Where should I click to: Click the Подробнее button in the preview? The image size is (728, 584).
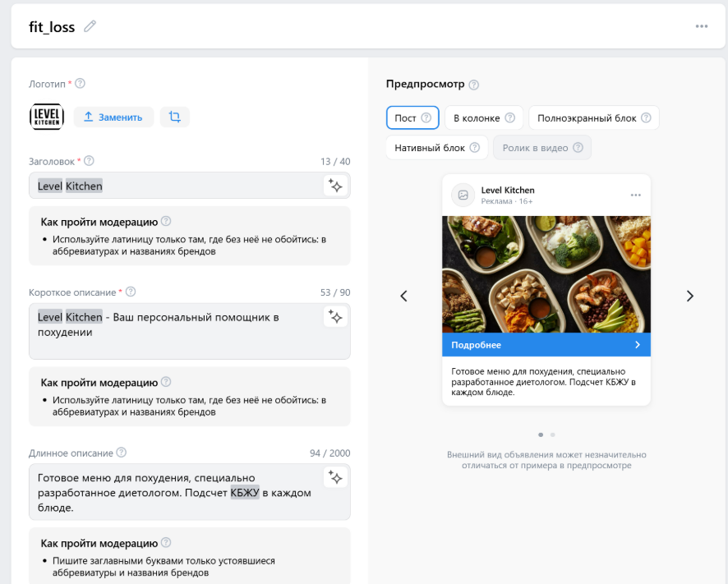tap(546, 344)
